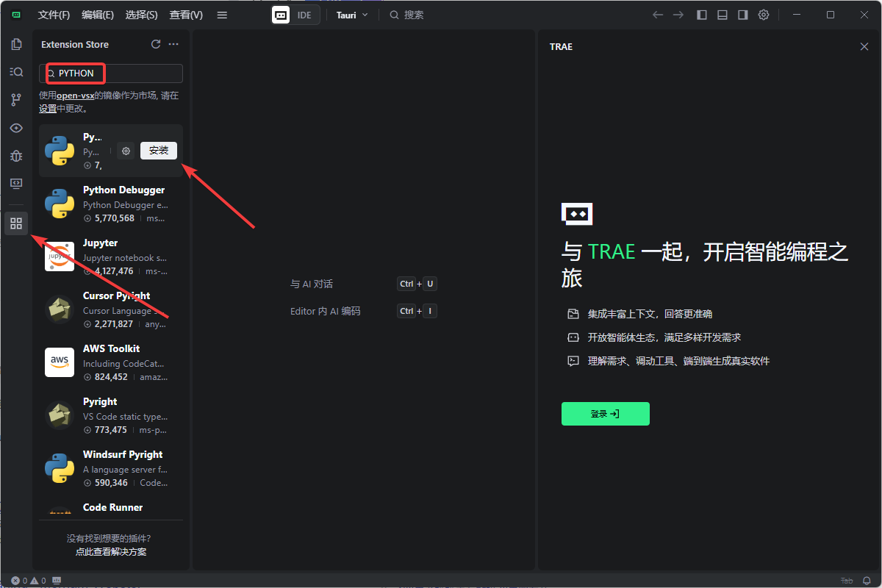The width and height of the screenshot is (882, 588).
Task: Expand the Tauri project dropdown
Action: coord(352,15)
